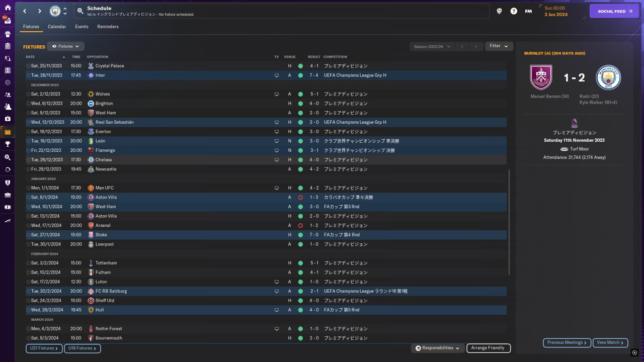The width and height of the screenshot is (644, 362).
Task: Open U18 Fixtures
Action: pos(83,348)
